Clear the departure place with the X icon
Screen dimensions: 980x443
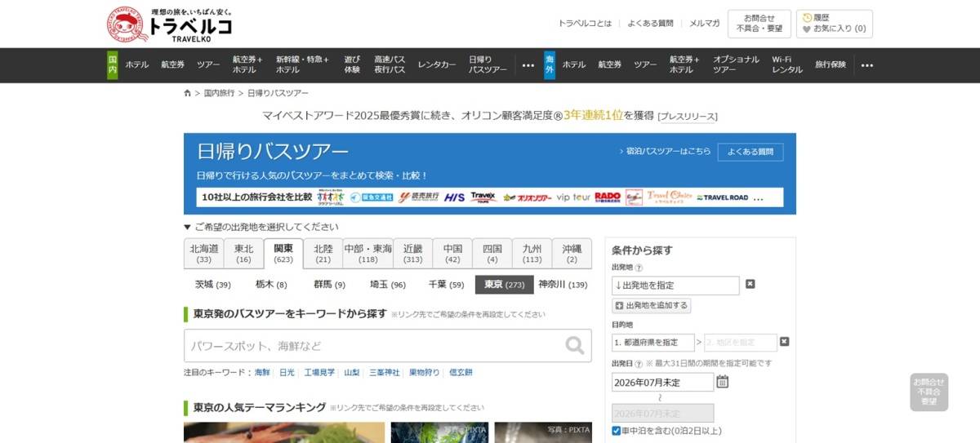[751, 285]
